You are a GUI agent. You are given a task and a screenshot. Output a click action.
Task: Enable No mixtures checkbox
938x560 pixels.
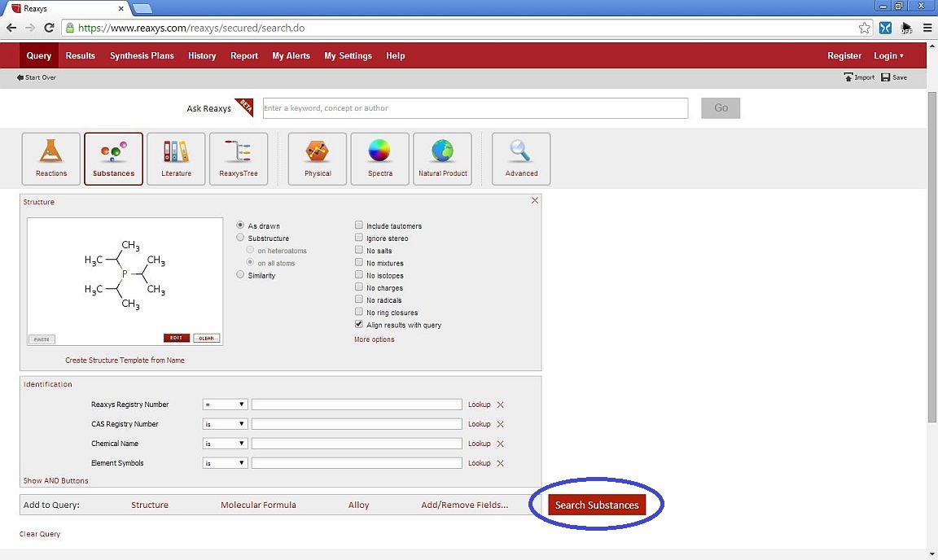tap(359, 263)
